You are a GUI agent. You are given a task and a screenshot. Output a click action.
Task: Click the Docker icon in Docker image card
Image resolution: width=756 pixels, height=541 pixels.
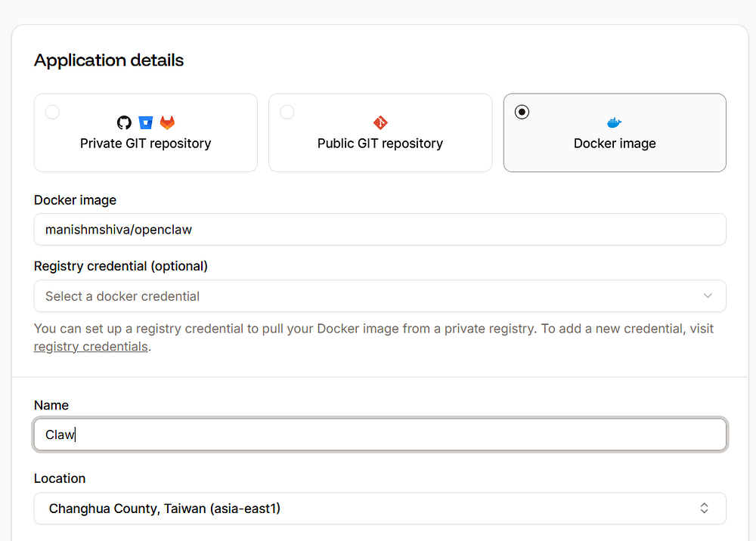pyautogui.click(x=614, y=122)
